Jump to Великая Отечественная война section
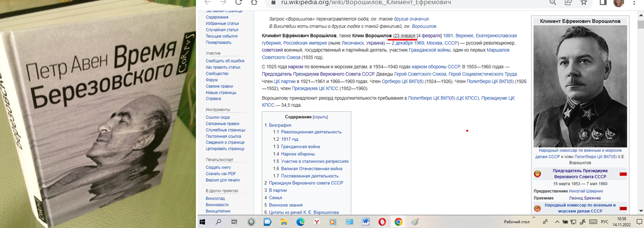The width and height of the screenshot is (644, 228). (x=312, y=169)
